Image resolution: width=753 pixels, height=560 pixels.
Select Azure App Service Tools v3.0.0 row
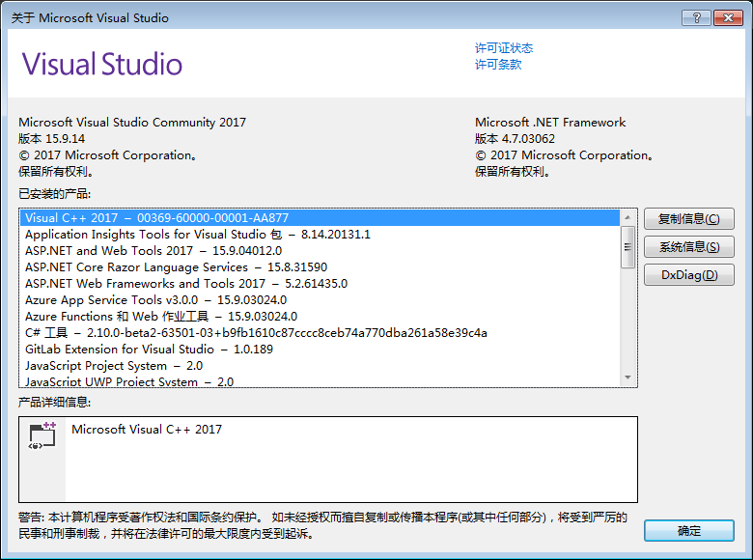click(x=320, y=300)
